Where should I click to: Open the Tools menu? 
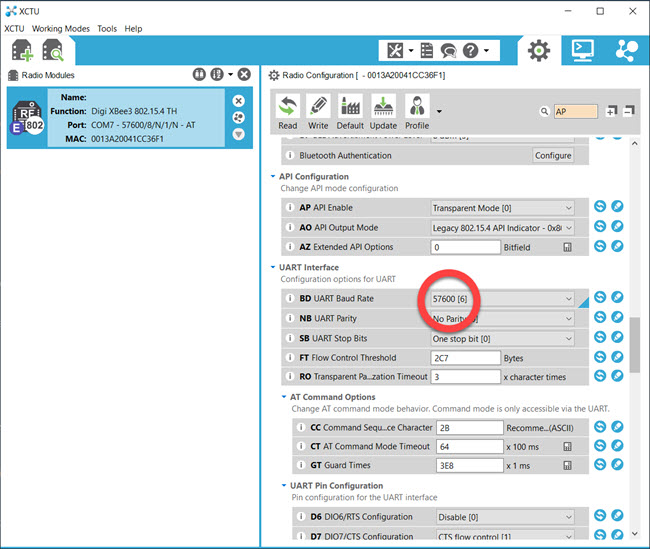coord(107,29)
